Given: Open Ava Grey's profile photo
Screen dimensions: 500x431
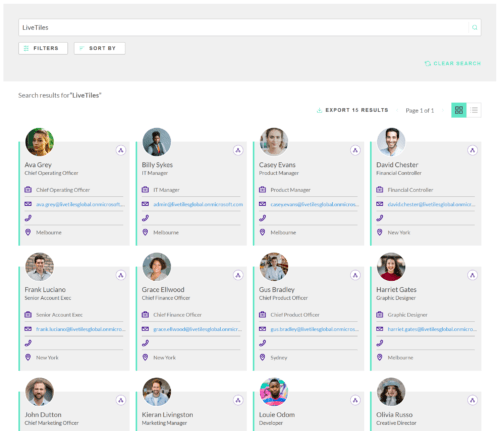Looking at the screenshot, I should pyautogui.click(x=40, y=142).
